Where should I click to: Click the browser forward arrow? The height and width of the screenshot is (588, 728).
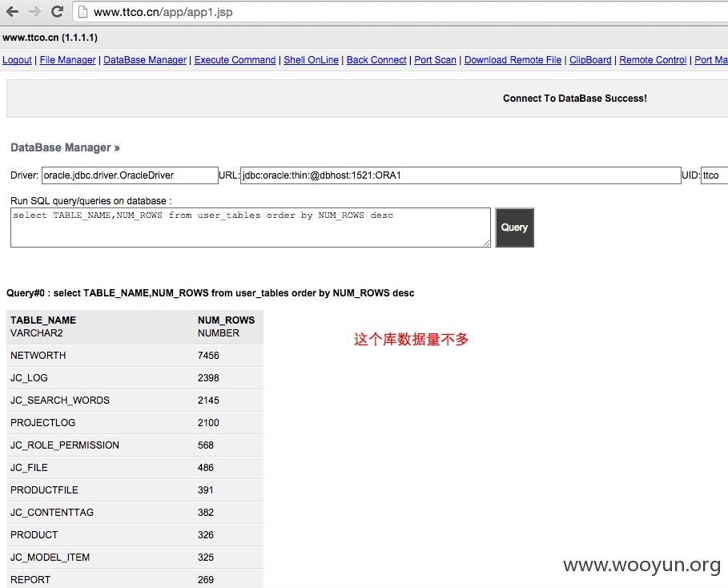click(34, 11)
